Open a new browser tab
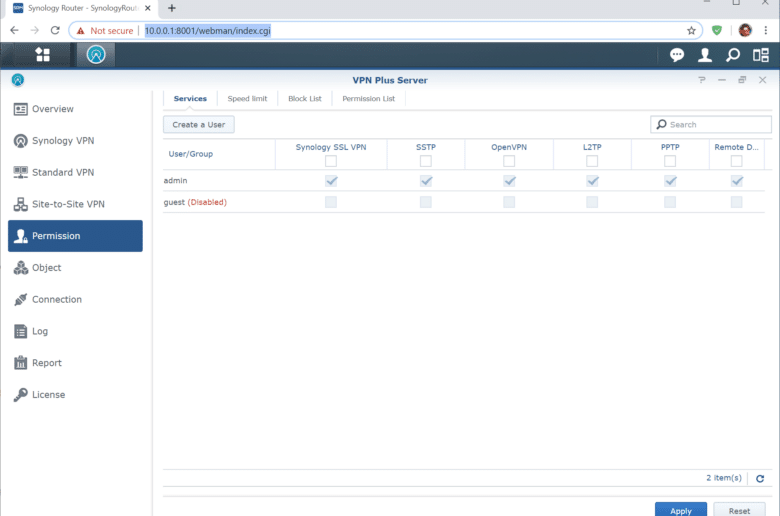Screen dimensions: 780x516 coord(172,8)
